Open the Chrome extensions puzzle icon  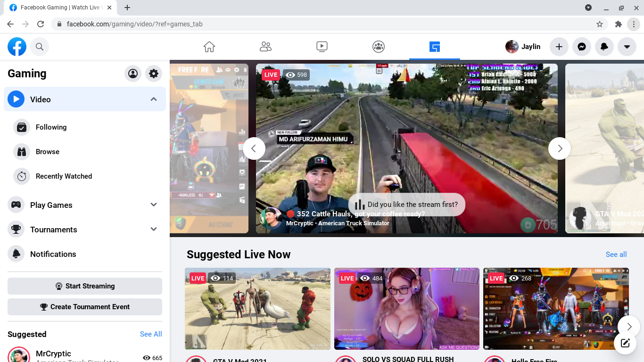tap(619, 24)
